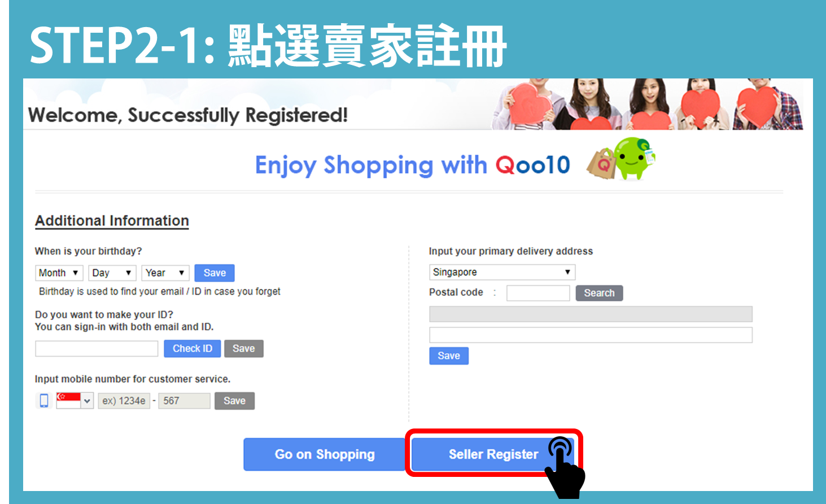Click the Qoo10 shopping bag icon
Image resolution: width=826 pixels, height=504 pixels.
[602, 164]
